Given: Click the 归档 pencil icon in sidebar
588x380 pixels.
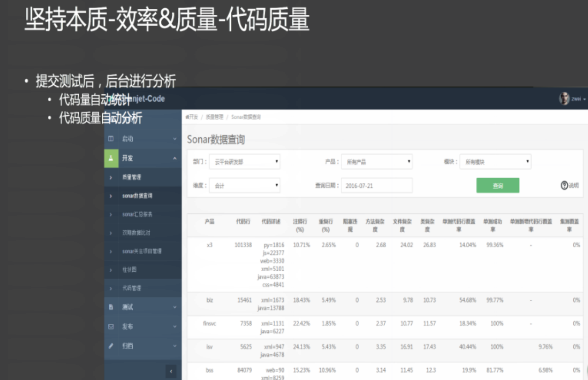Looking at the screenshot, I should 111,345.
